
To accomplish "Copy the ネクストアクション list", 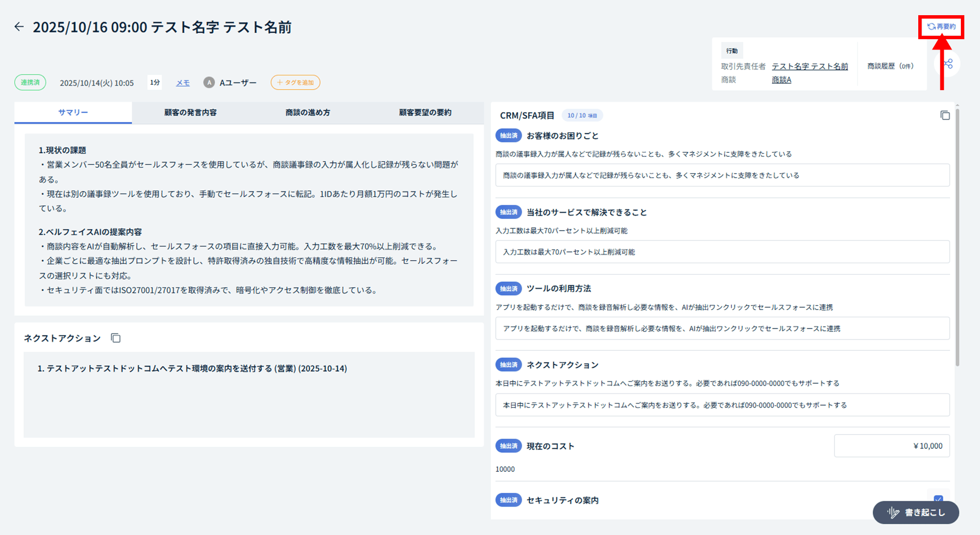I will pos(116,338).
